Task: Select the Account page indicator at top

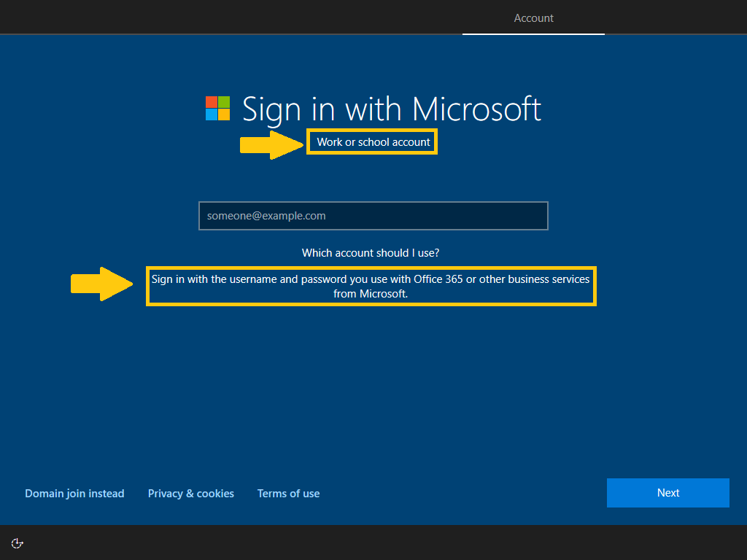Action: 533,17
